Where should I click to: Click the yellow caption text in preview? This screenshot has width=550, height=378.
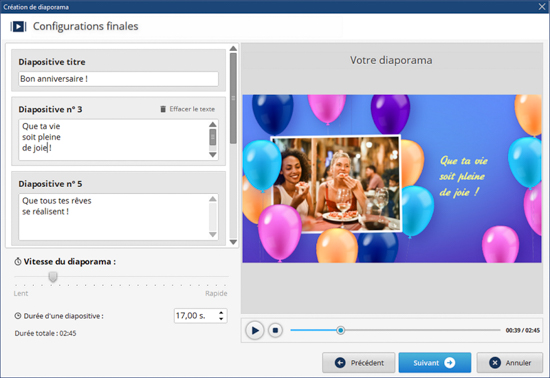tap(463, 176)
